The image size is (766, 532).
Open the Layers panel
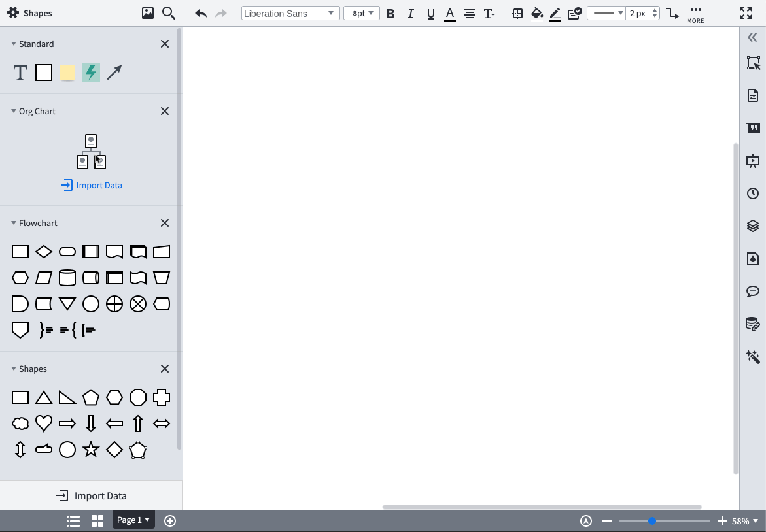[752, 225]
